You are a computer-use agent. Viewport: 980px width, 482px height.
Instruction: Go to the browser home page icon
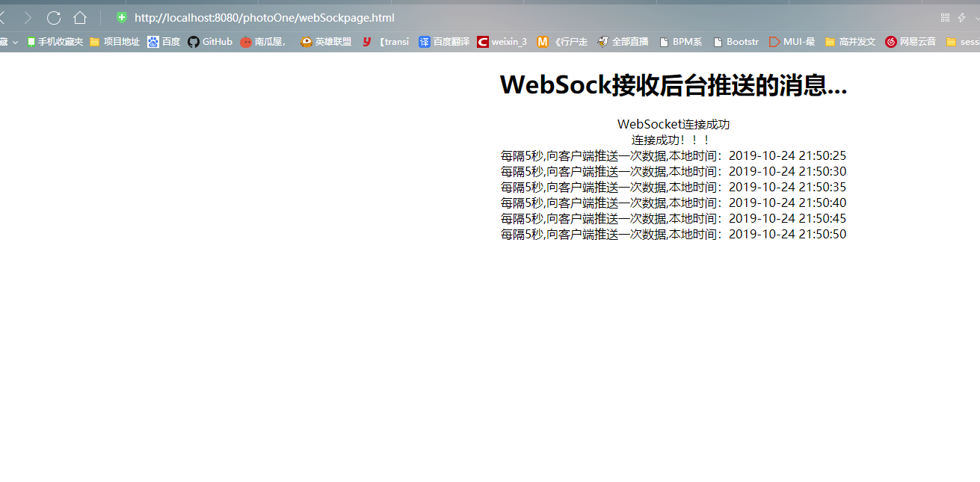tap(80, 17)
